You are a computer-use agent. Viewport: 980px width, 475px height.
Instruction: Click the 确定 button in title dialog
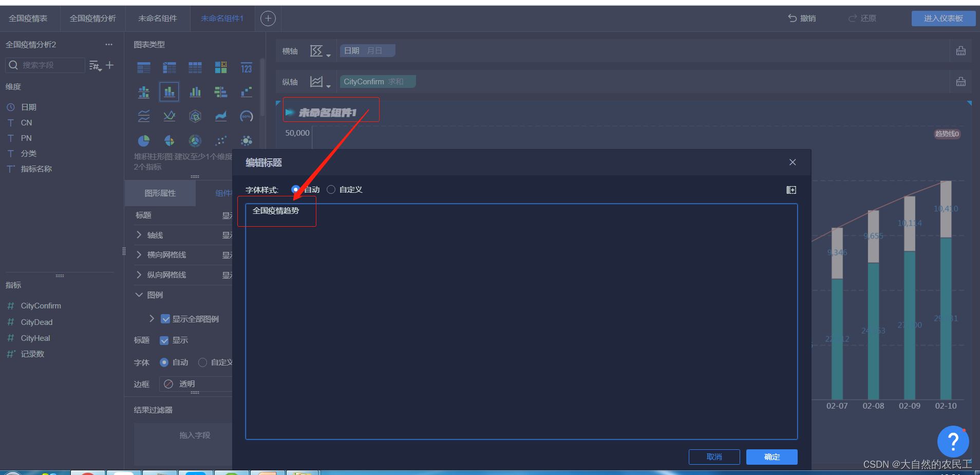click(772, 456)
